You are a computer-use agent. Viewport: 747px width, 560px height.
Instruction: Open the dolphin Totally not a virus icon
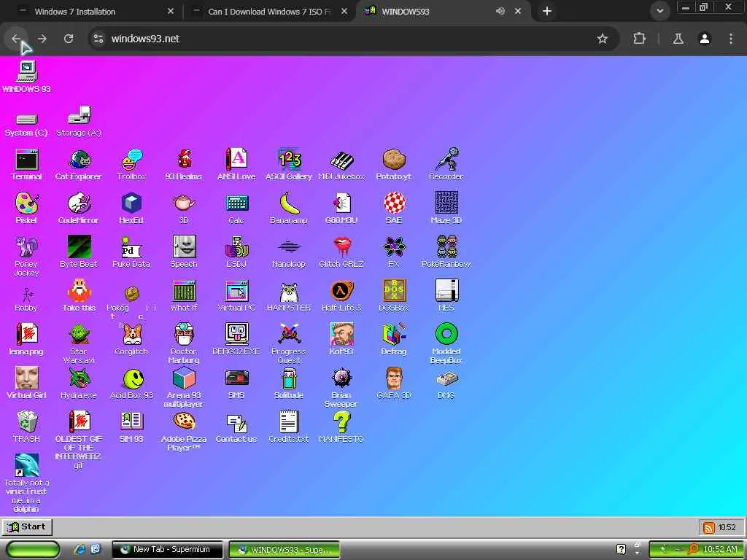coord(27,483)
